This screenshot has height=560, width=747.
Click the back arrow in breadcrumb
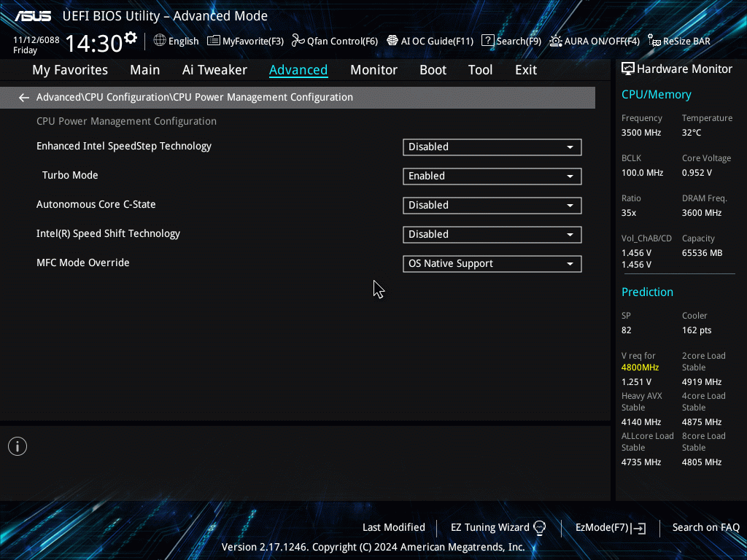point(24,98)
